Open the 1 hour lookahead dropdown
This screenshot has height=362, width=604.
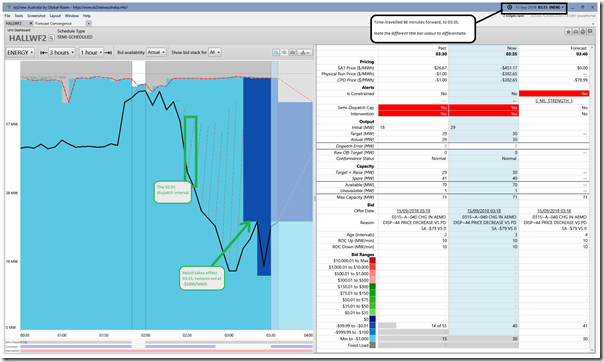pos(91,52)
